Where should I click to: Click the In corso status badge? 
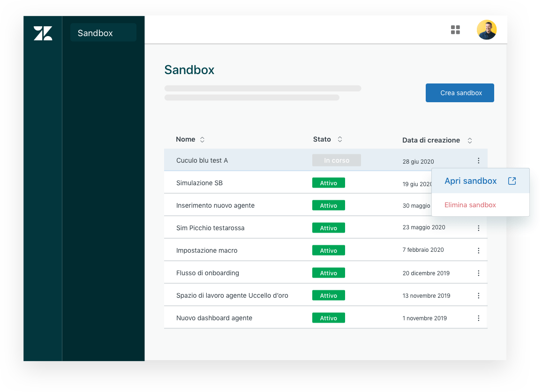336,160
